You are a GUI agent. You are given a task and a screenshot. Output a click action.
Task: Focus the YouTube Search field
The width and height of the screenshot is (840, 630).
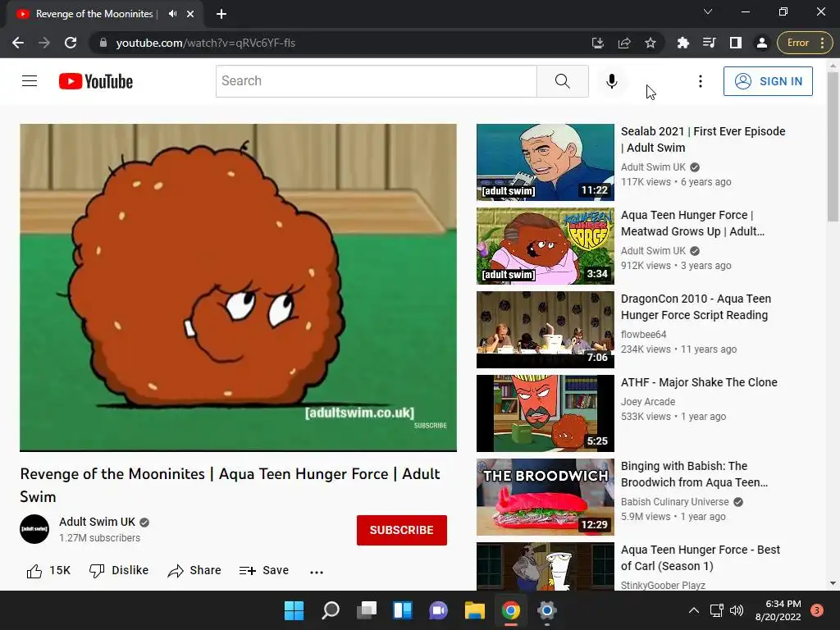click(377, 81)
